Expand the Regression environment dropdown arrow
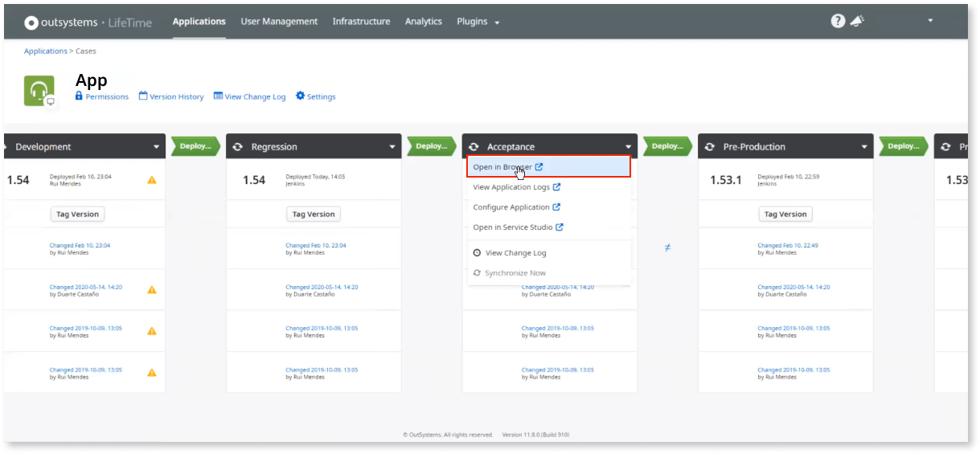Screen dimensions: 980x454 pos(392,147)
